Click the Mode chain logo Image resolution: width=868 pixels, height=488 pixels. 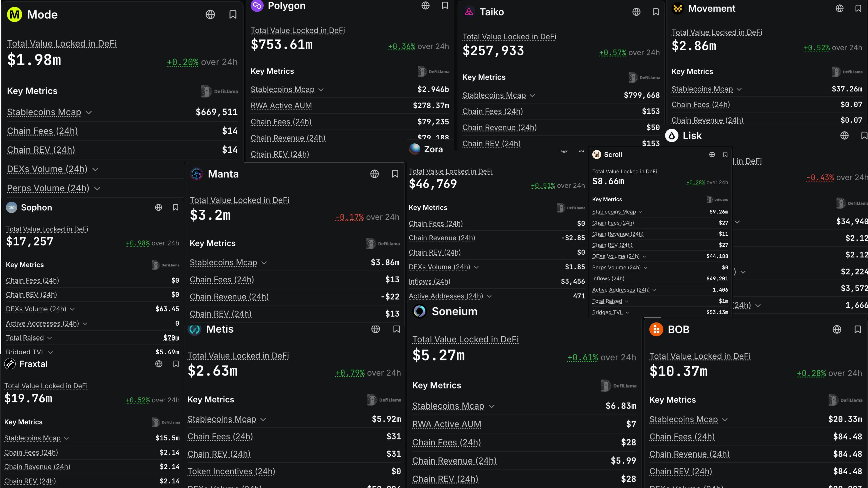[14, 14]
